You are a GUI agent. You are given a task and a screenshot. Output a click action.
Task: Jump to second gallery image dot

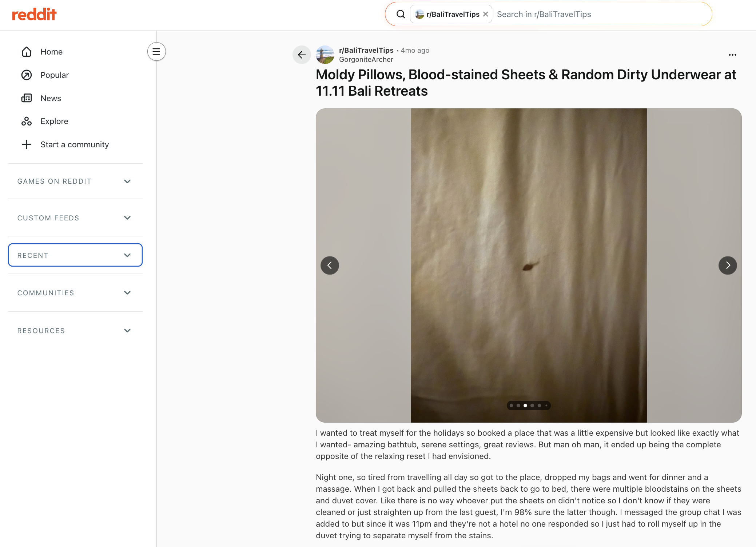[x=518, y=406]
